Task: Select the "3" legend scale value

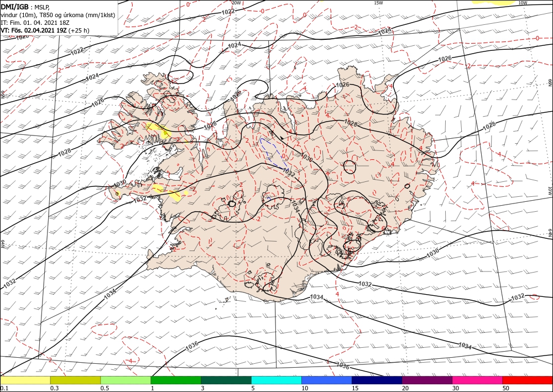Action: (203, 388)
